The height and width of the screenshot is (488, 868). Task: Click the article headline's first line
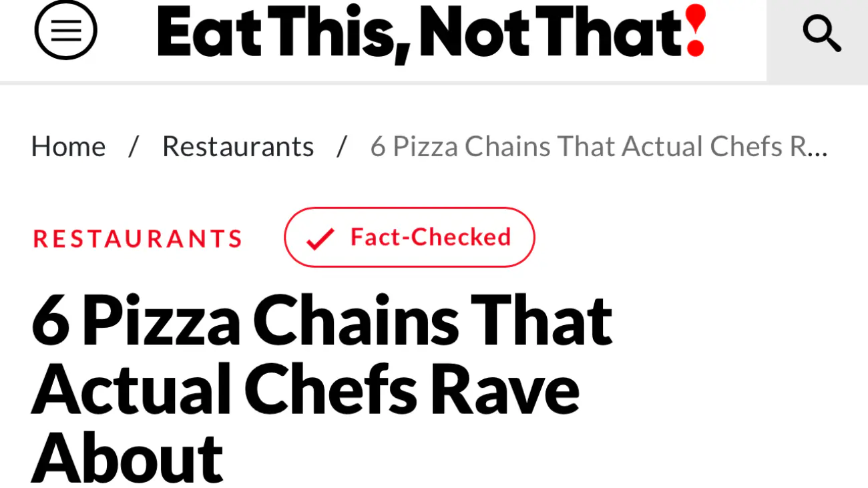322,322
